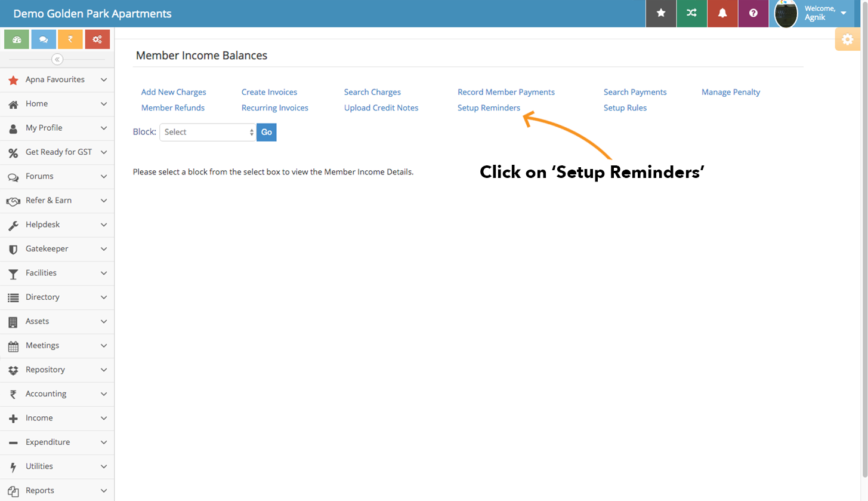Collapse the sidebar using the double-arrow button
Image resolution: width=868 pixels, height=501 pixels.
click(x=57, y=59)
